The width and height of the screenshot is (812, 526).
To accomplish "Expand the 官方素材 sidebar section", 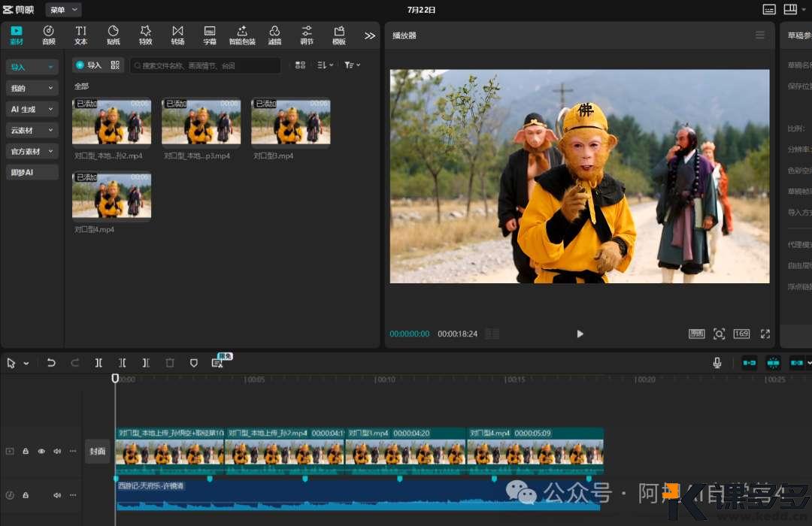I will point(32,151).
